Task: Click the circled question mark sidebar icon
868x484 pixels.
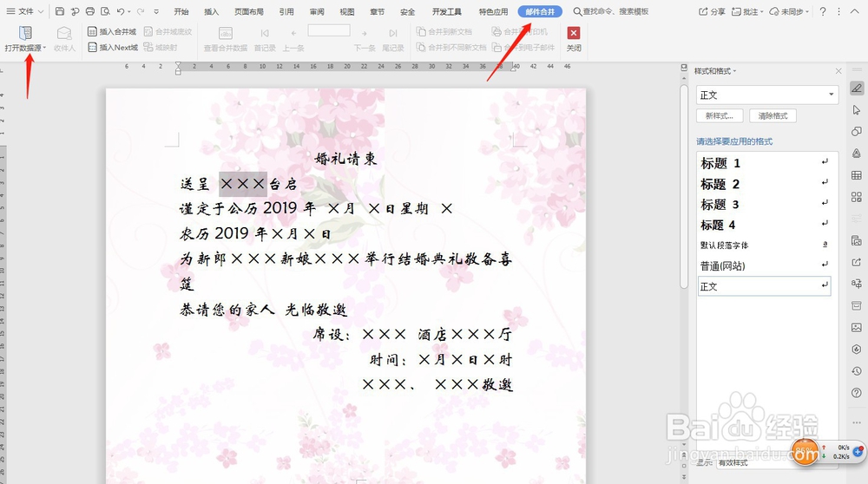Action: pyautogui.click(x=857, y=393)
